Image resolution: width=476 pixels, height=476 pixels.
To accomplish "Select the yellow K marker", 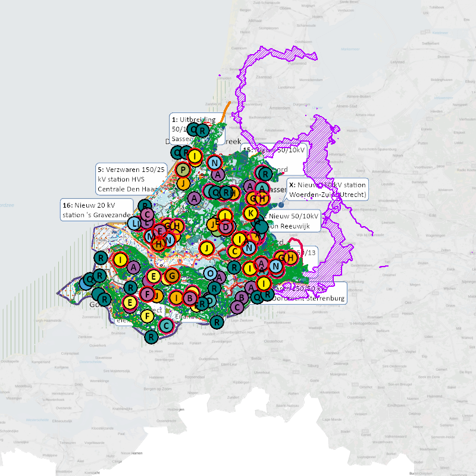I will pyautogui.click(x=251, y=213).
